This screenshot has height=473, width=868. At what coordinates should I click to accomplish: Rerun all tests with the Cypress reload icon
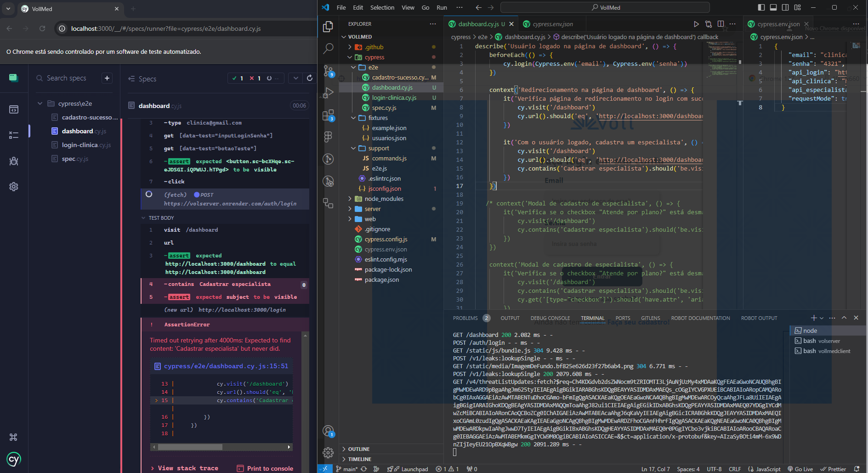click(310, 78)
